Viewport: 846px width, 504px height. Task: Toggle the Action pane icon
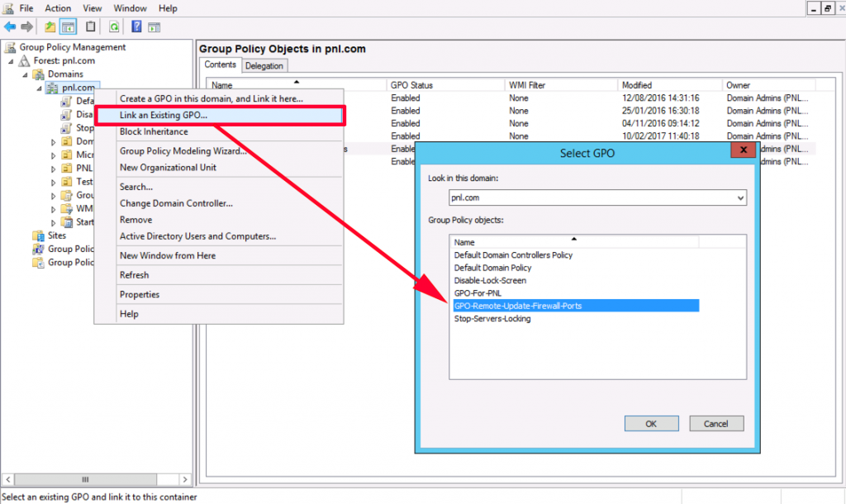154,26
